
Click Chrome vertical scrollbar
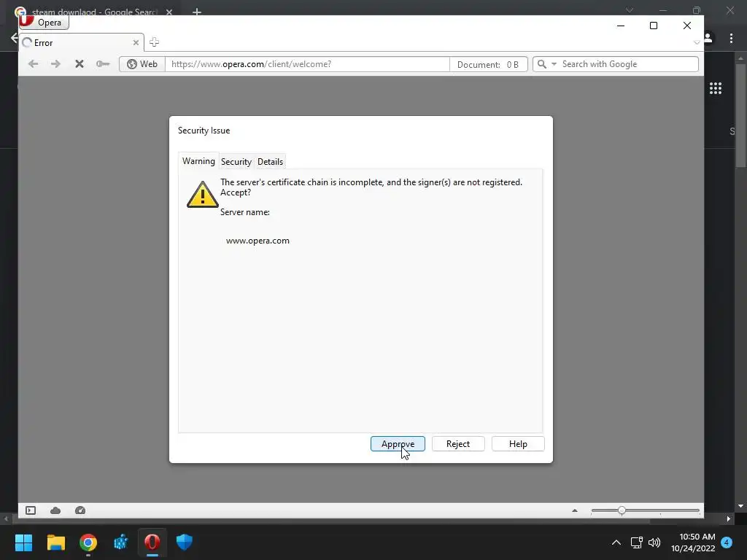740,114
